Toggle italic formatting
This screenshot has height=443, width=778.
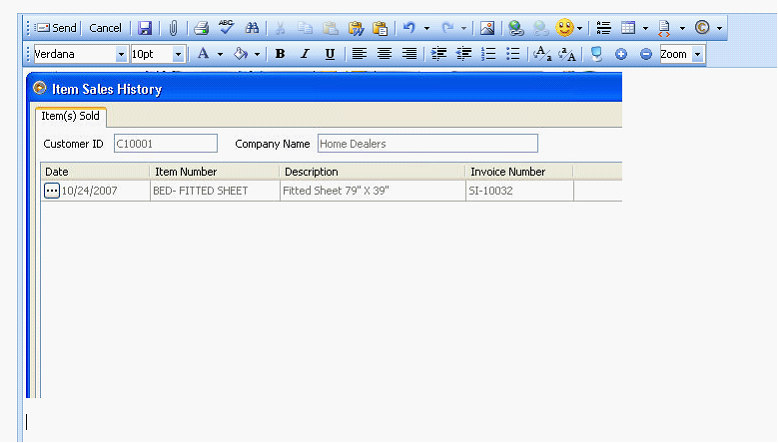coord(305,54)
